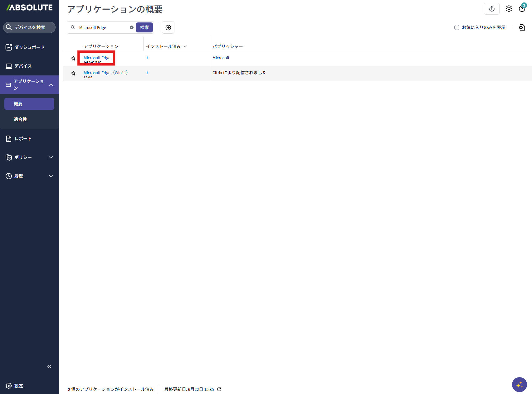Viewport: 532px width, 394px height.
Task: Click the file settings icon at right
Action: tap(522, 27)
